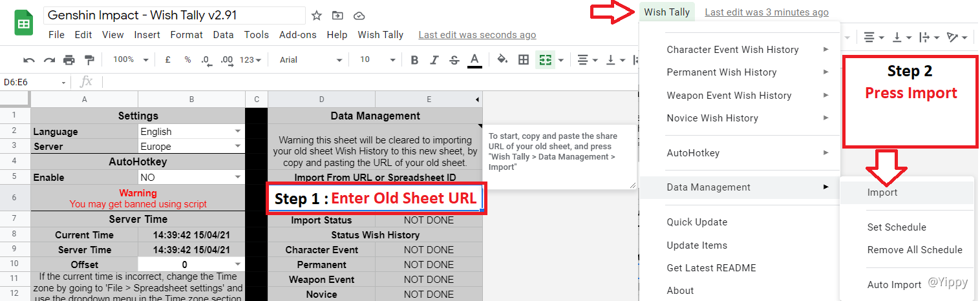This screenshot has height=301, width=980.
Task: Toggle italic text formatting
Action: [x=434, y=60]
